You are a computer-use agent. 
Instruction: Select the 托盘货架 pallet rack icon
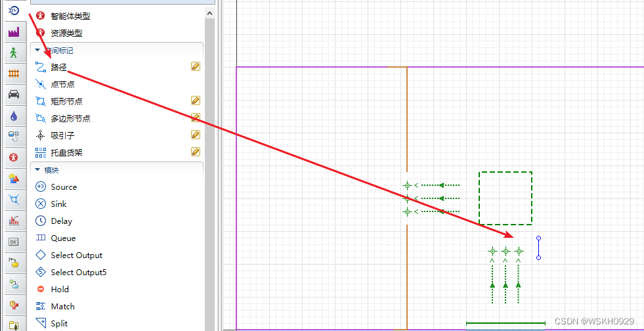click(41, 152)
